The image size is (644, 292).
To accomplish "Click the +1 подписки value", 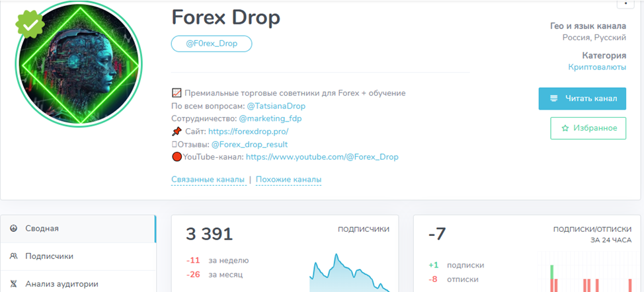I will (434, 266).
